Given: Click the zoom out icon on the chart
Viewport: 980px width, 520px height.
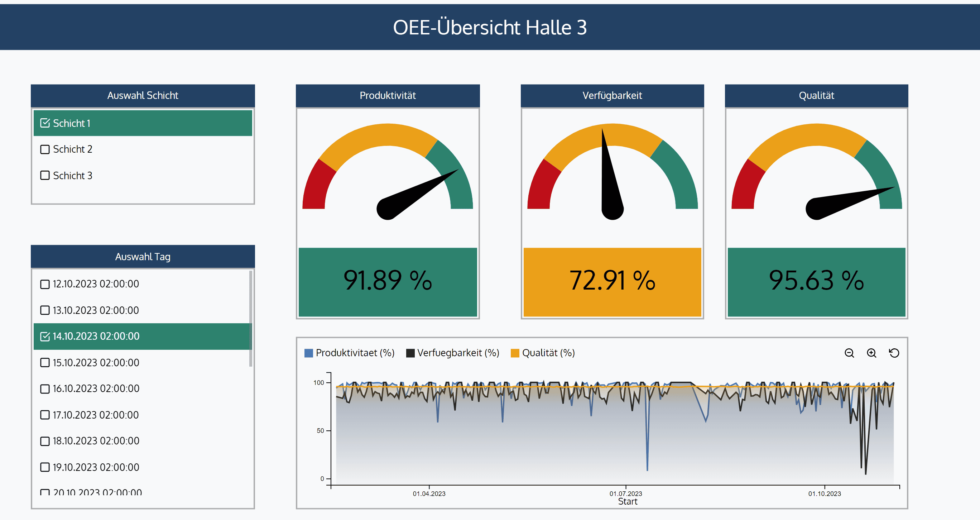Looking at the screenshot, I should (849, 353).
